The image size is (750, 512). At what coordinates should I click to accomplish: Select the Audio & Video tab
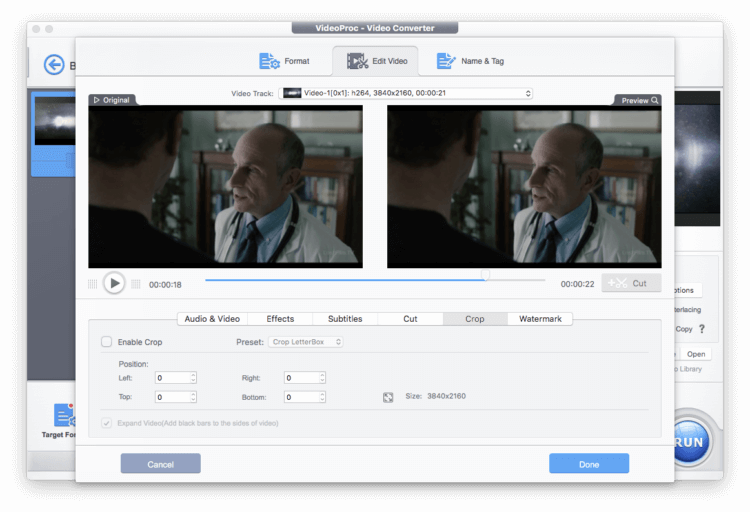point(212,319)
